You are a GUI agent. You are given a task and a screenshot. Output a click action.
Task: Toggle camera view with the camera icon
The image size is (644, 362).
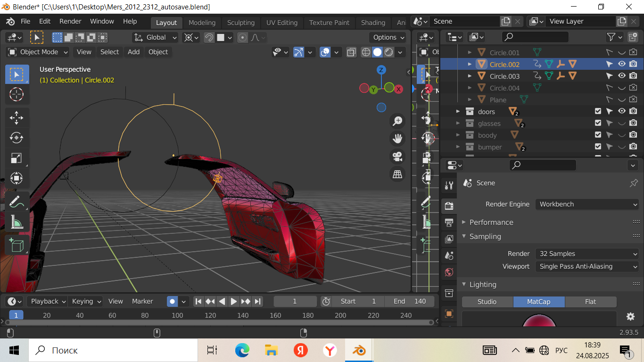(397, 156)
